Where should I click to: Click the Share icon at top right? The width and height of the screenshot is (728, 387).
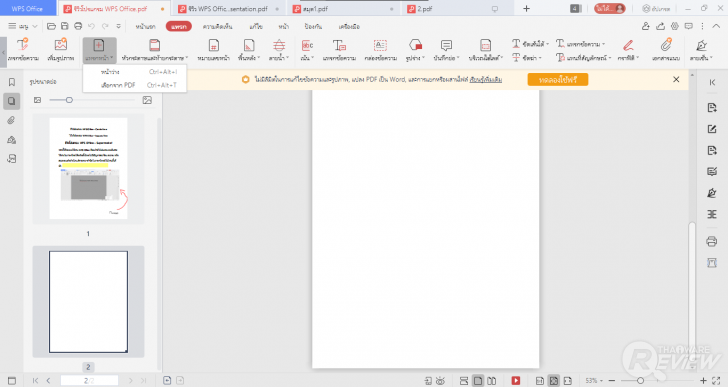660,26
